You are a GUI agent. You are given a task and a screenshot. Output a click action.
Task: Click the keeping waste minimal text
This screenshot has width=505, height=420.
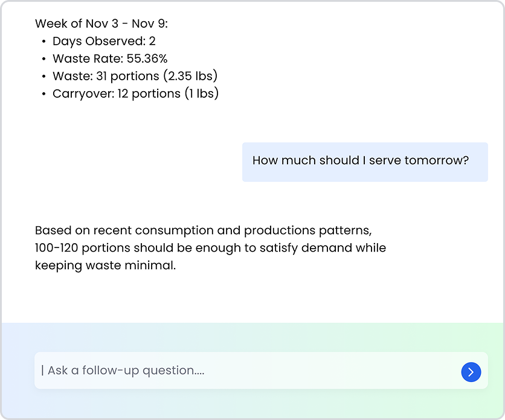click(105, 266)
